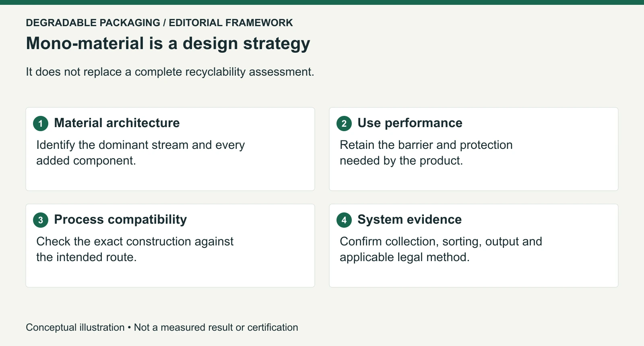Select the title "Mono-material is a design strategy"
This screenshot has height=346, width=644.
click(168, 43)
